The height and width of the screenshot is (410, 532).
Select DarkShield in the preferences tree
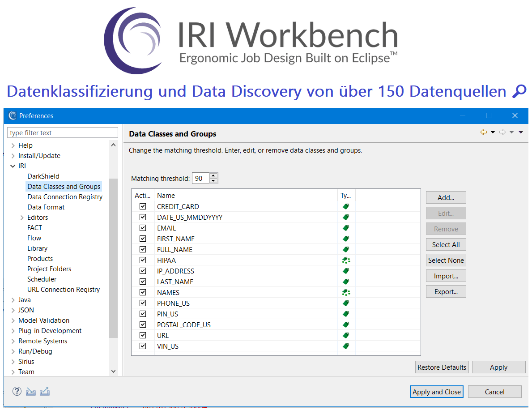coord(43,176)
